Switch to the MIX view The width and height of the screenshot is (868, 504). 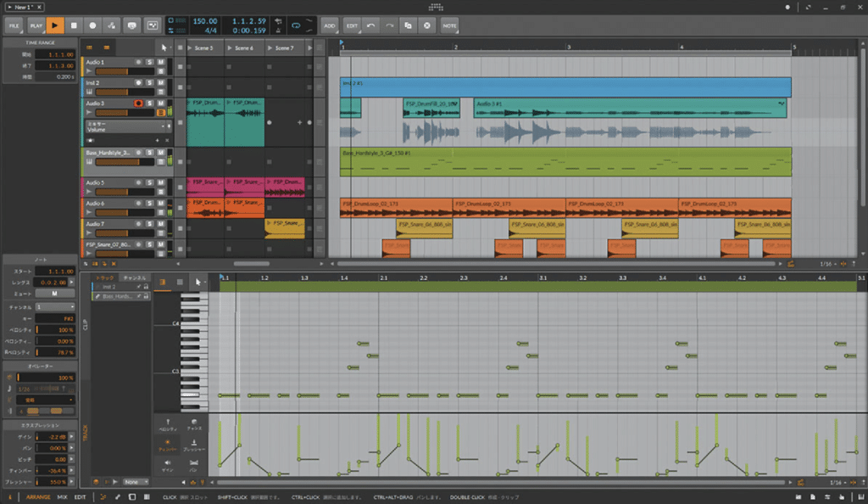point(63,496)
